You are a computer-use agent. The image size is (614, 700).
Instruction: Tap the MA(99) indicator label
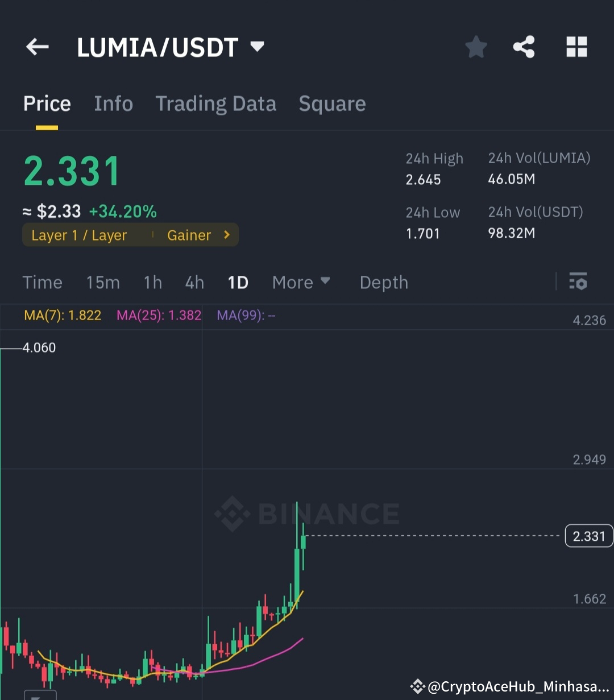[x=246, y=315]
